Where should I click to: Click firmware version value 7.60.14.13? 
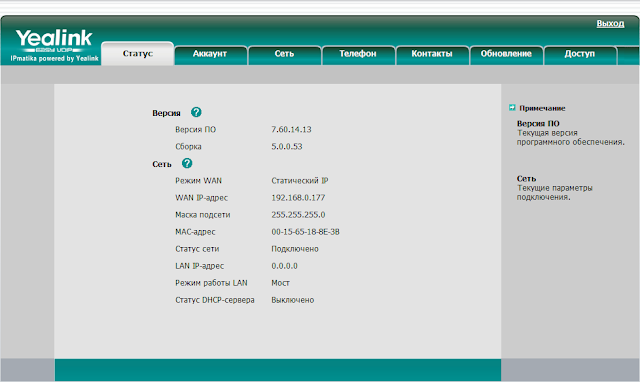(291, 129)
